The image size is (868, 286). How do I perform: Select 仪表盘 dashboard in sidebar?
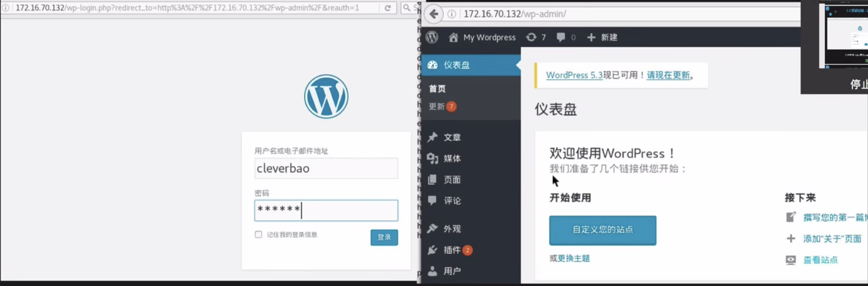pyautogui.click(x=471, y=65)
